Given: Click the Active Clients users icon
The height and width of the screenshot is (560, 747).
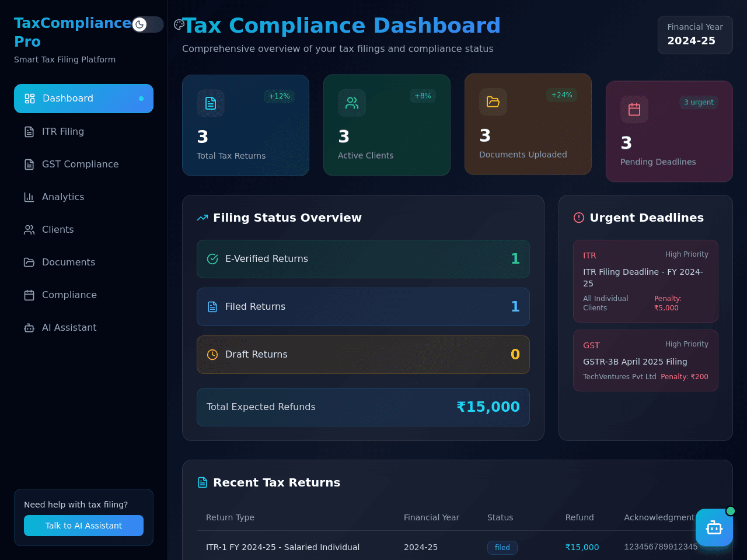Looking at the screenshot, I should (x=352, y=103).
